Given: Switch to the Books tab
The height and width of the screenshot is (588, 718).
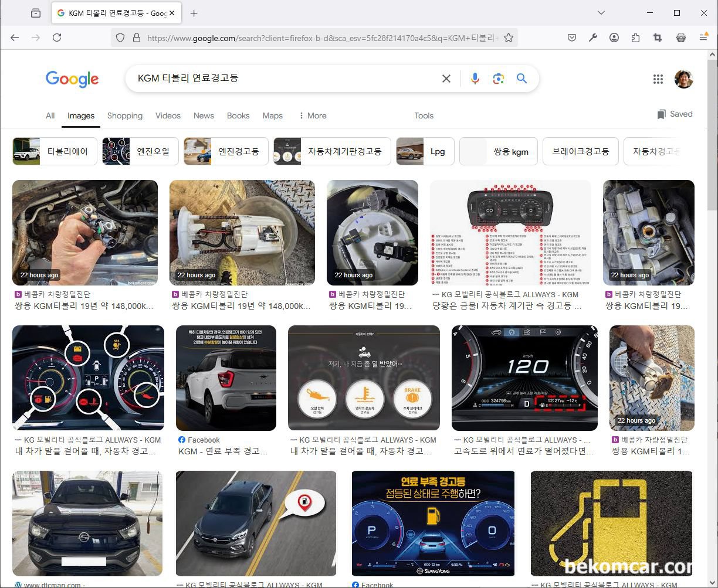Looking at the screenshot, I should tap(238, 115).
